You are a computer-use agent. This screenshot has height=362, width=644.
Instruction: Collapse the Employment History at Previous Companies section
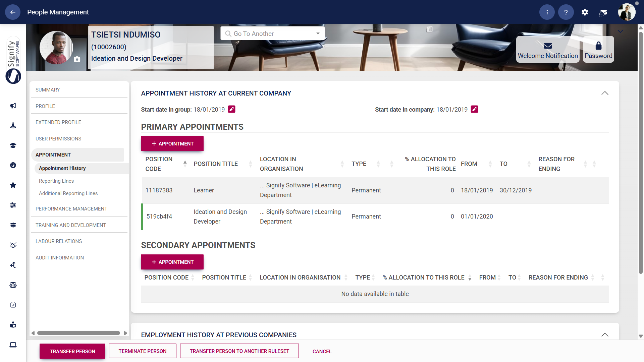point(605,335)
